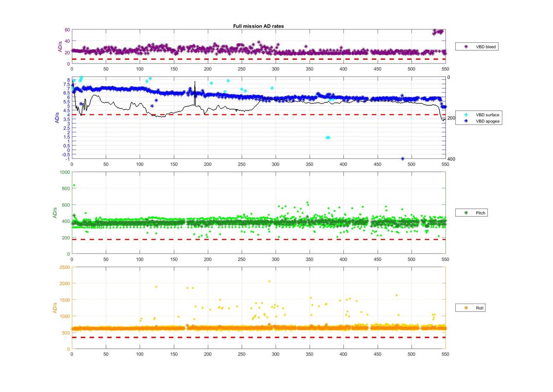Click the red dashed threshold line in VBD bleed plot
The height and width of the screenshot is (392, 553).
pyautogui.click(x=259, y=59)
